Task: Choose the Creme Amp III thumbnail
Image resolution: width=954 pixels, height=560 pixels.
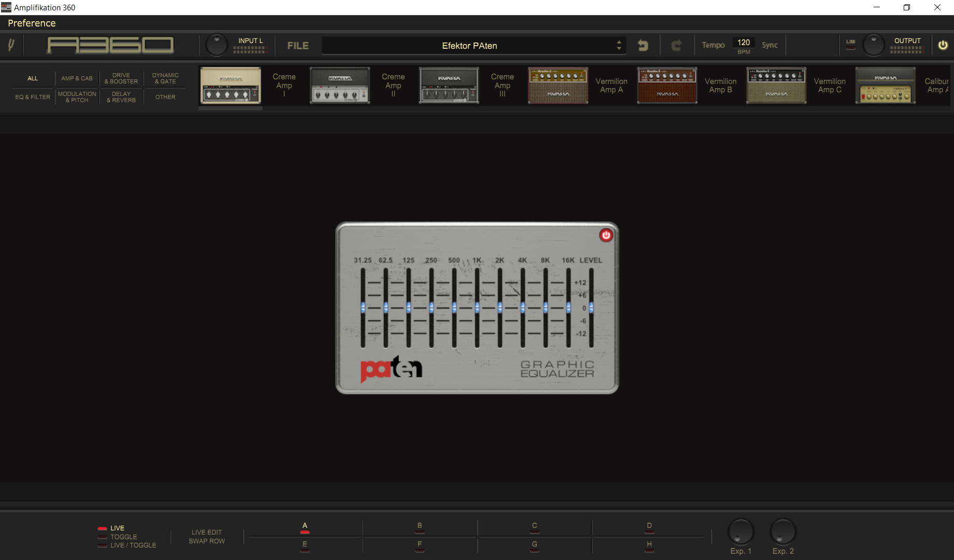Action: pos(449,86)
